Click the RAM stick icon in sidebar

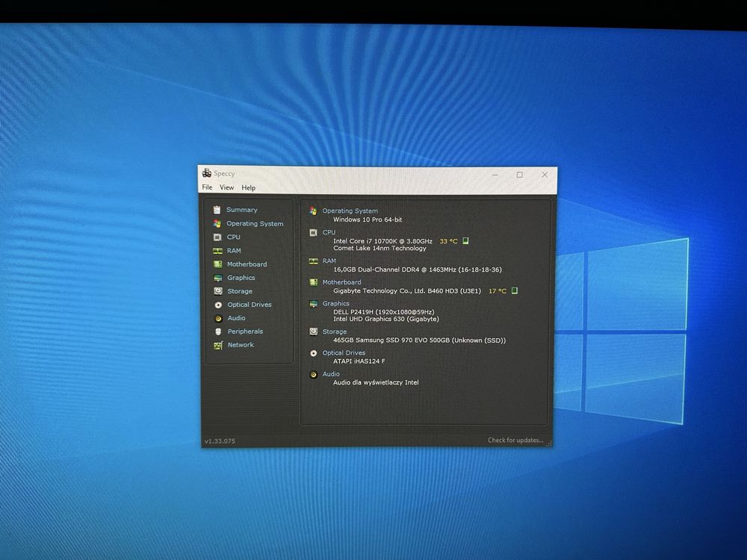(217, 250)
